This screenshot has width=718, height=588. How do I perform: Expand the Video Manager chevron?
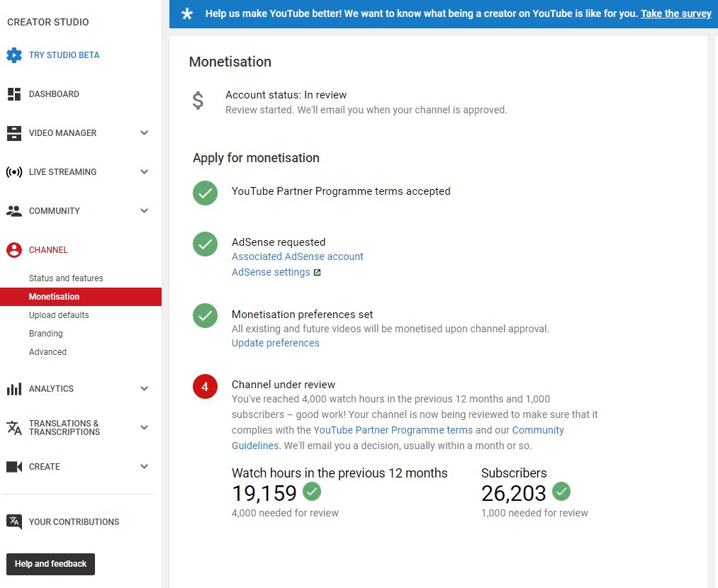click(x=145, y=133)
